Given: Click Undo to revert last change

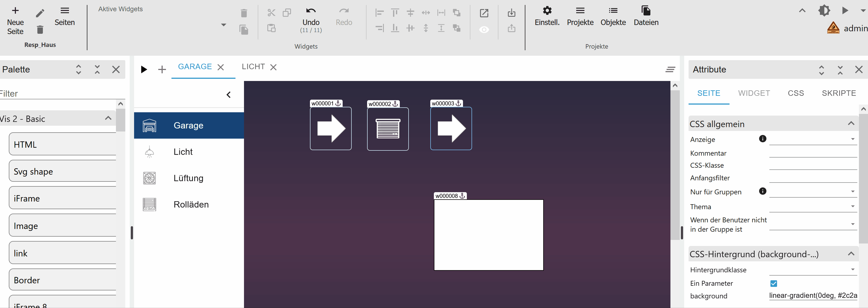Looking at the screenshot, I should click(x=311, y=20).
